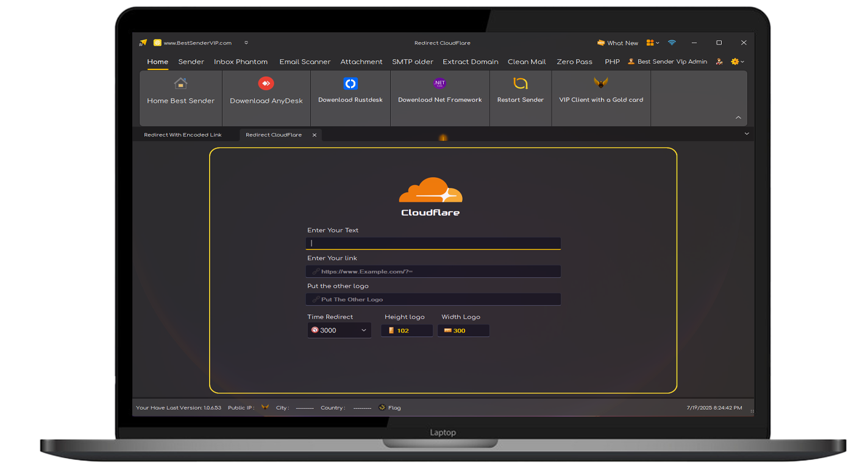Click the Best Sender Vip Admin account

point(667,62)
